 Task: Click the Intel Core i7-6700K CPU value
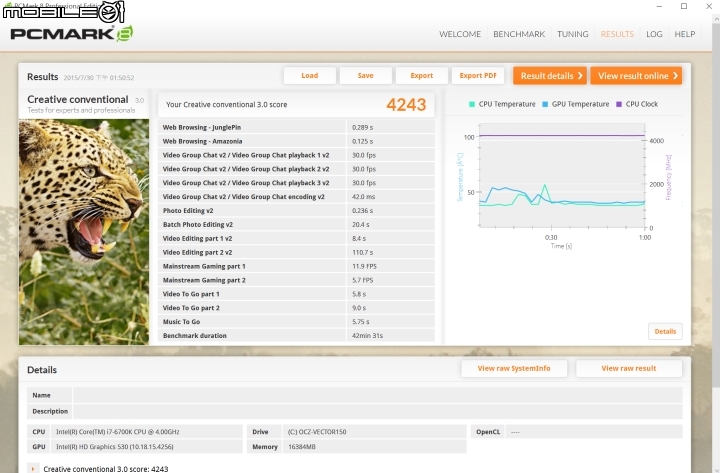click(x=118, y=432)
